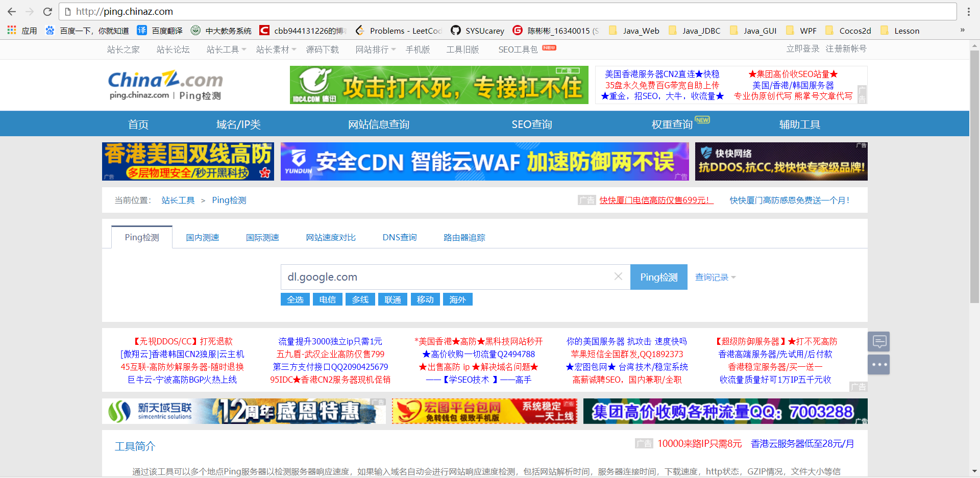Open the 百度翻译 bookmark
The image size is (980, 478).
[160, 31]
